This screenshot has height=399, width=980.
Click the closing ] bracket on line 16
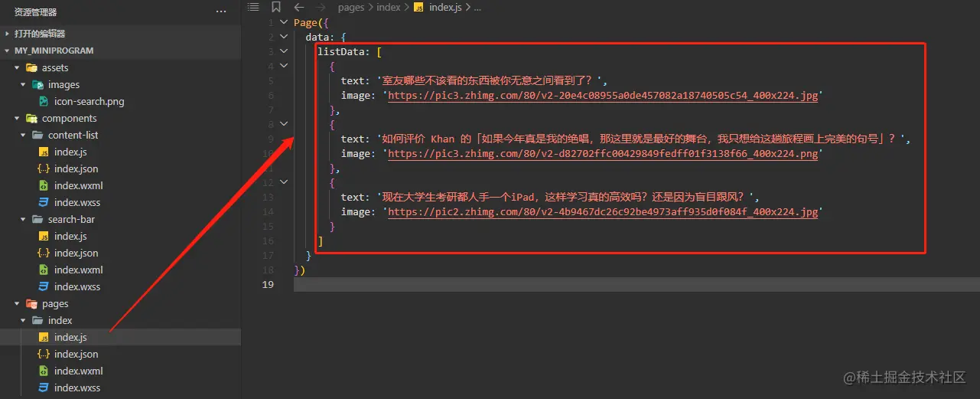click(321, 241)
